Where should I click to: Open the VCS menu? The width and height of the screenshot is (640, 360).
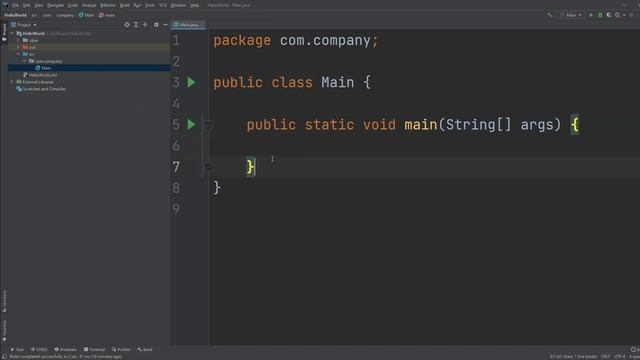pos(163,5)
